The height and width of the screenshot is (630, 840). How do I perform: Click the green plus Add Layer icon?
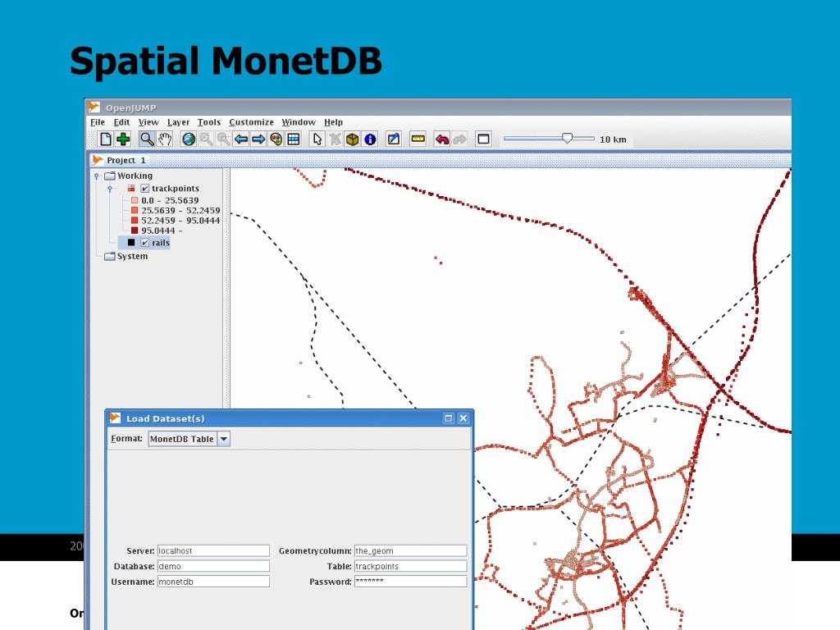[x=123, y=139]
